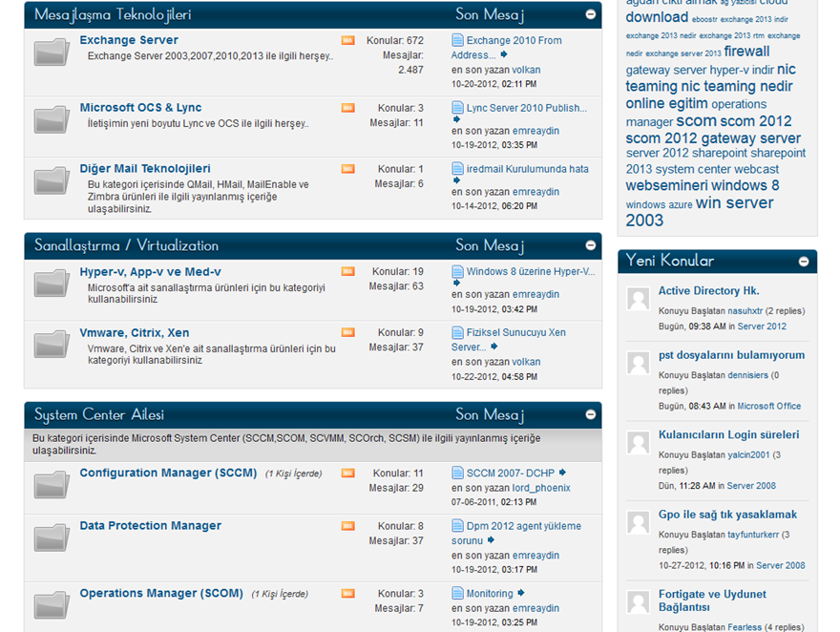Open the Data Protection Manager forum
This screenshot has height=632, width=840.
[x=150, y=526]
